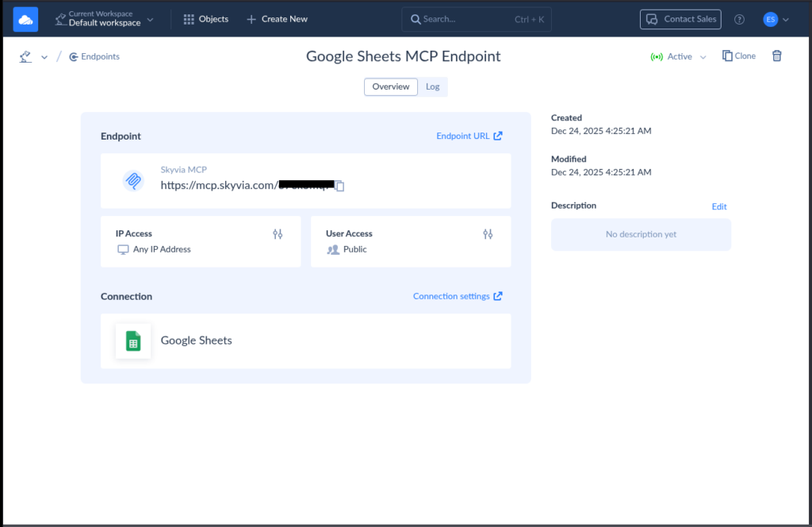Viewport: 812px width, 527px height.
Task: Open the Objects grid menu
Action: click(x=206, y=19)
